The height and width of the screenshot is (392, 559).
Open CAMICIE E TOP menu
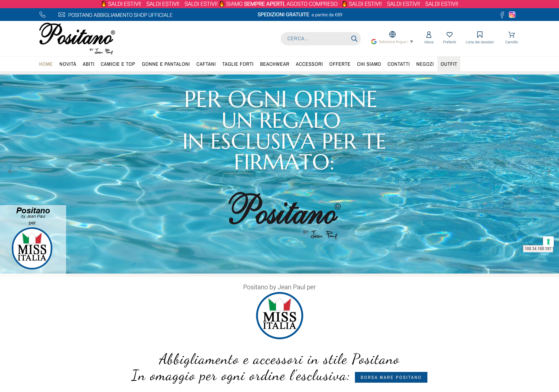pos(118,64)
